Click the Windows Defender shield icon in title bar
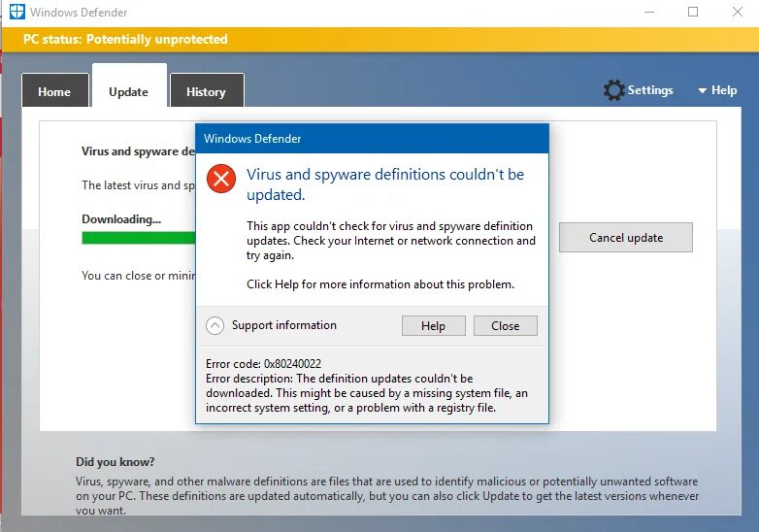The height and width of the screenshot is (532, 759). tap(17, 12)
